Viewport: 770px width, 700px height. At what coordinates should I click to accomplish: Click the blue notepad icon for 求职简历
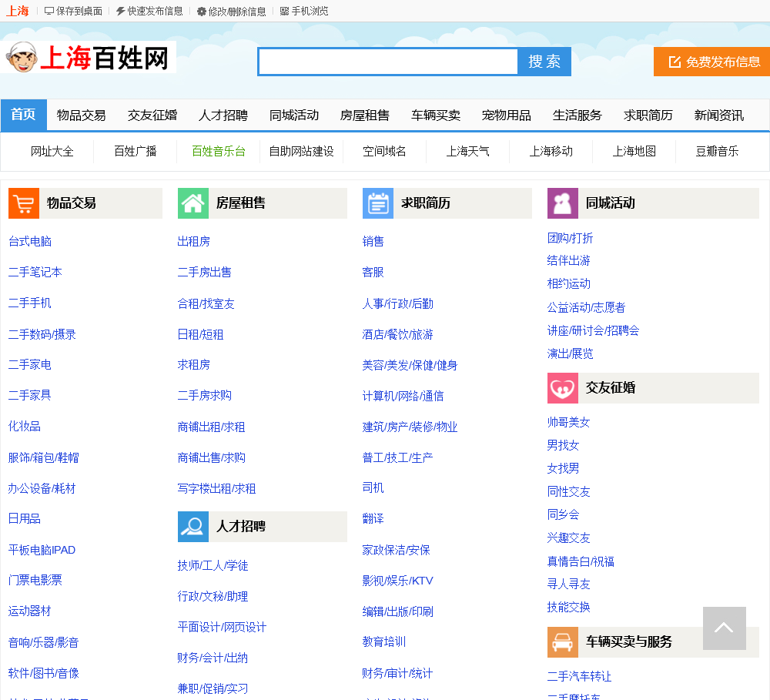pos(377,203)
